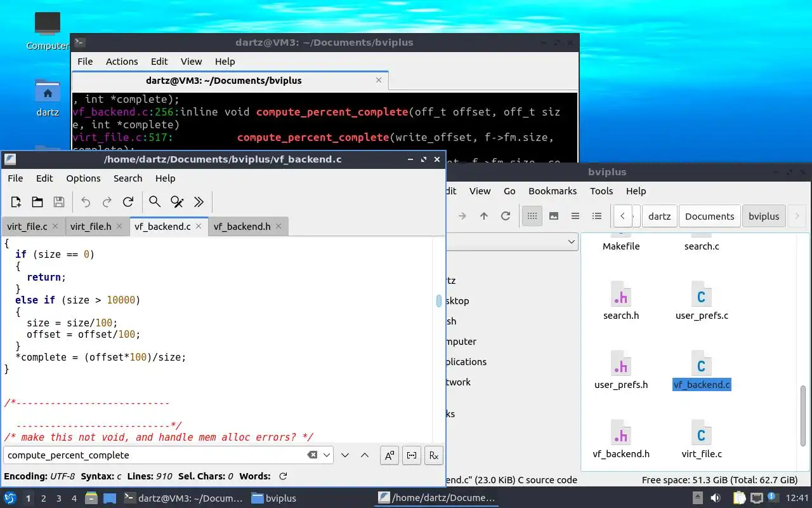The height and width of the screenshot is (508, 812).
Task: Select icon view mode in file manager
Action: click(532, 216)
